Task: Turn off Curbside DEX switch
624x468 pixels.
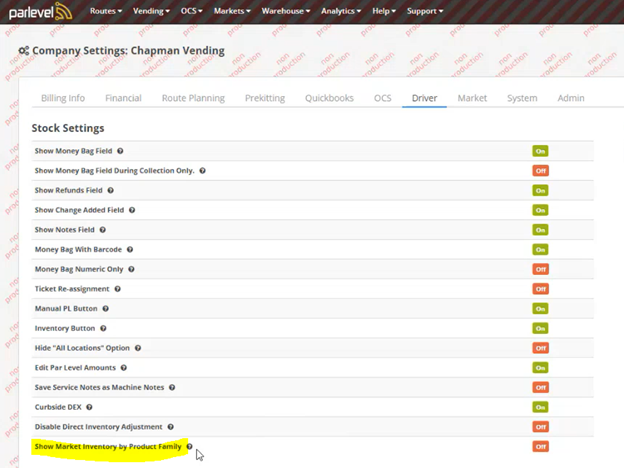Action: pyautogui.click(x=540, y=407)
